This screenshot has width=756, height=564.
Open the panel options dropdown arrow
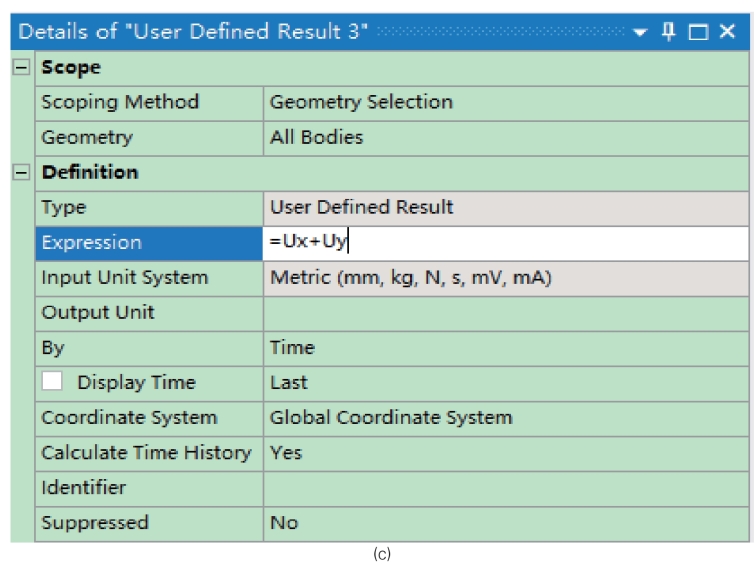[x=640, y=32]
